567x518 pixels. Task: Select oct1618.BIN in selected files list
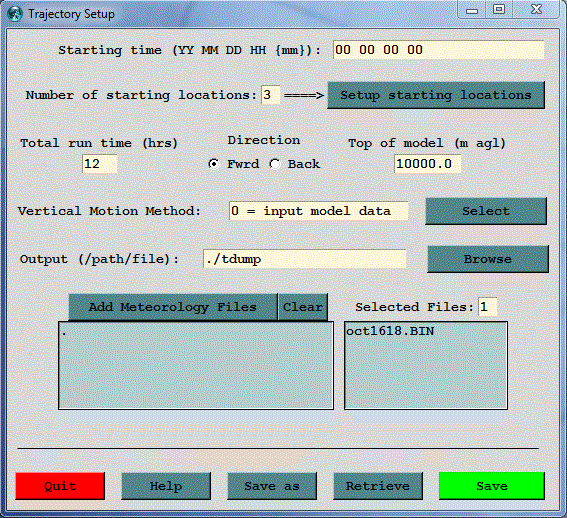(390, 331)
